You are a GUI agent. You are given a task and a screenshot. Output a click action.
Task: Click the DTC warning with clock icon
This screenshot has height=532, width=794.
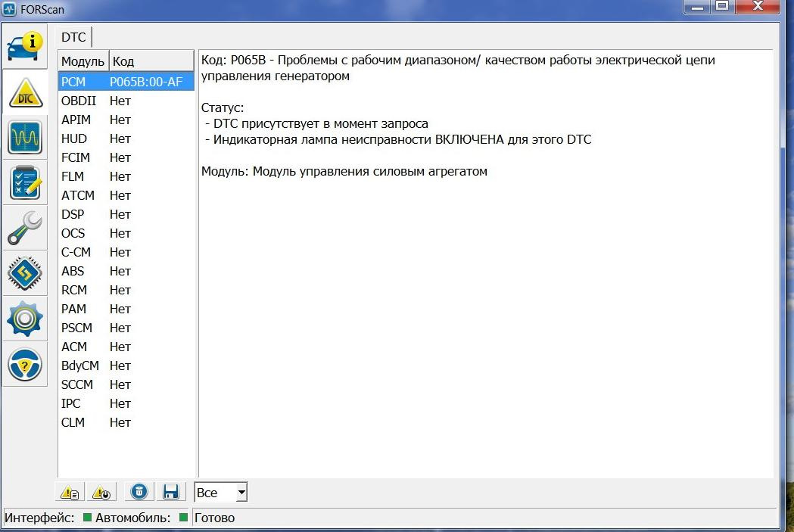coord(101,492)
